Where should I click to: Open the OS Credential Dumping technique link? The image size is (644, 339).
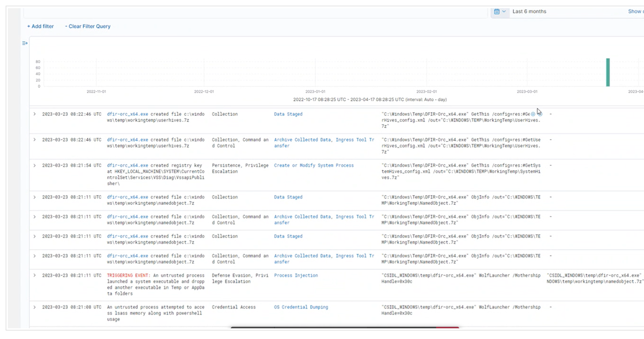pyautogui.click(x=301, y=307)
